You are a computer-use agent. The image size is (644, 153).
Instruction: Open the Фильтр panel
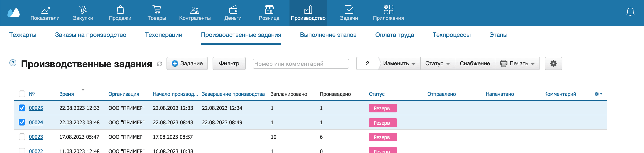point(229,63)
